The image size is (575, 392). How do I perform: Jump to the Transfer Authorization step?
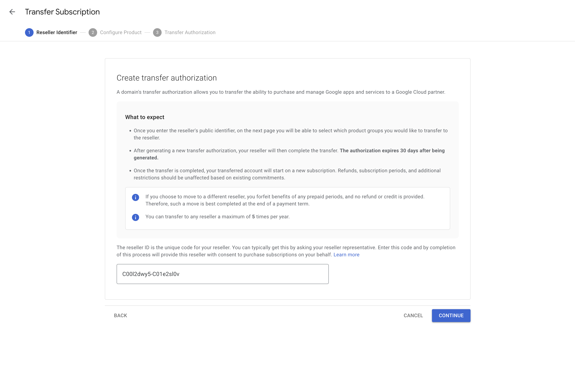tap(190, 32)
